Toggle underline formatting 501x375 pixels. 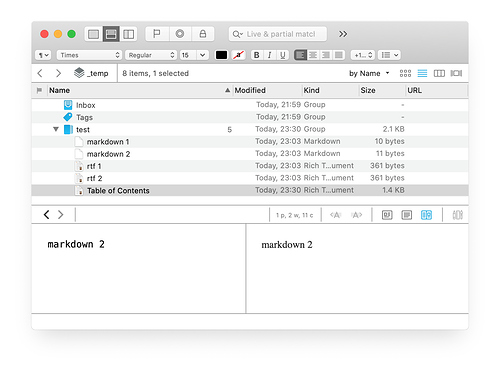283,55
